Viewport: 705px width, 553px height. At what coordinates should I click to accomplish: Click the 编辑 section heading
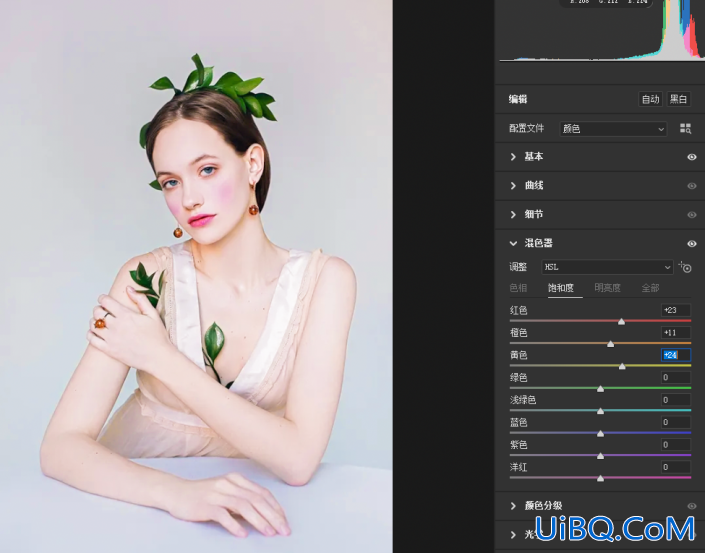(x=518, y=99)
